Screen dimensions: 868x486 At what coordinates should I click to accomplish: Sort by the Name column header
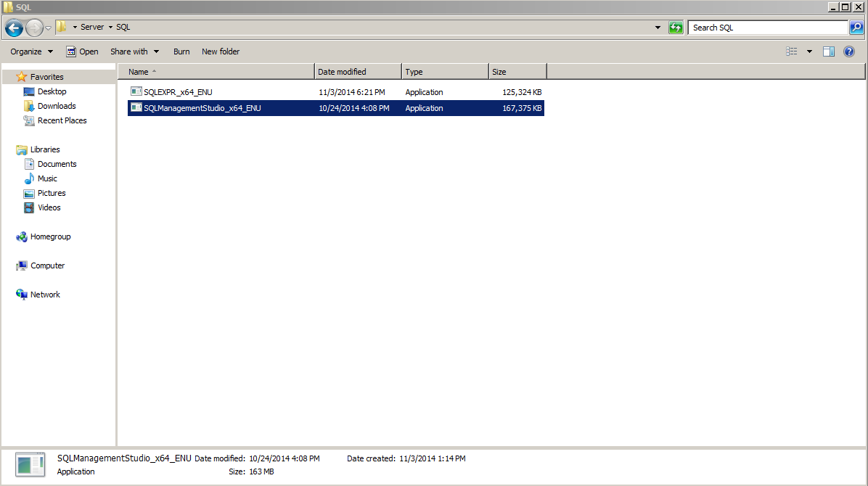[x=216, y=71]
